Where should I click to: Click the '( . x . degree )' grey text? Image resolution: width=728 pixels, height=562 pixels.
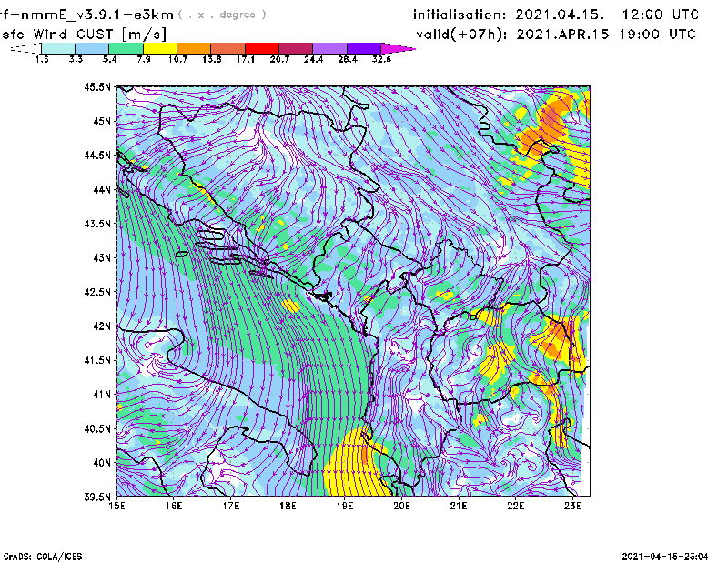[x=222, y=15]
